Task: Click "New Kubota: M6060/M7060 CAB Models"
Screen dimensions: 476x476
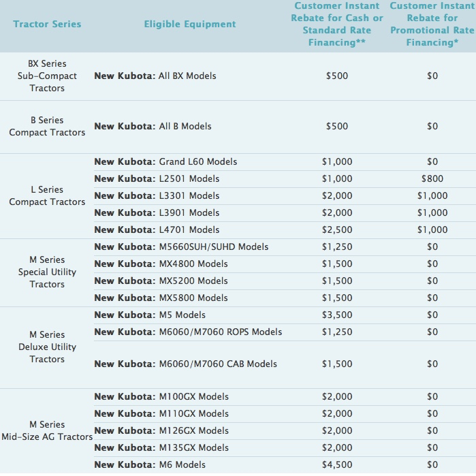Action: click(185, 364)
